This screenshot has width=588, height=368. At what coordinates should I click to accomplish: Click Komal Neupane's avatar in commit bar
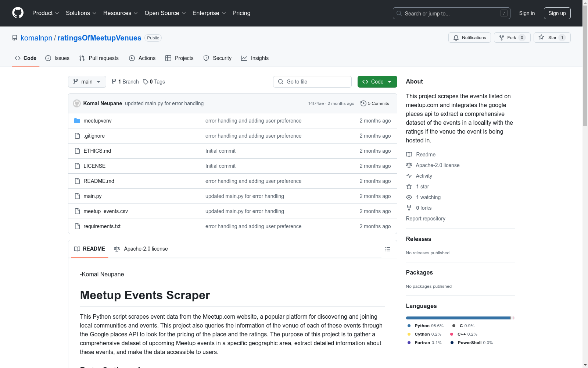77,103
